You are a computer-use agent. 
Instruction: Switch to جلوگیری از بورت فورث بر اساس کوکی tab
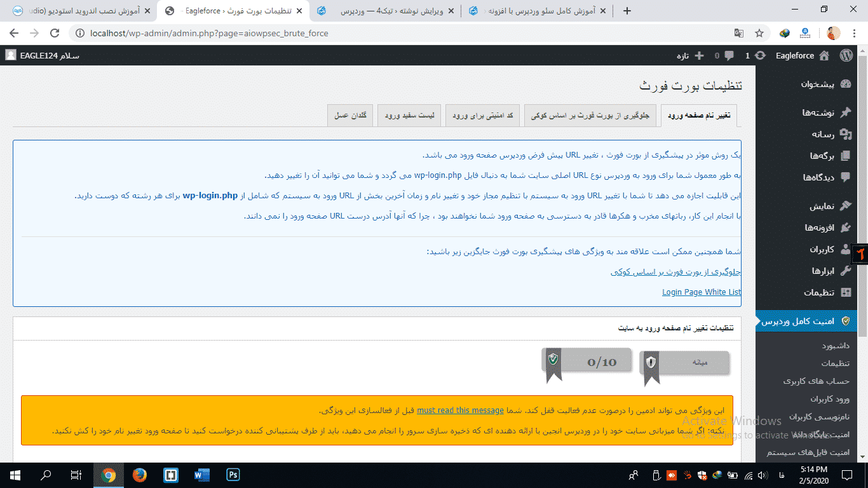[590, 116]
